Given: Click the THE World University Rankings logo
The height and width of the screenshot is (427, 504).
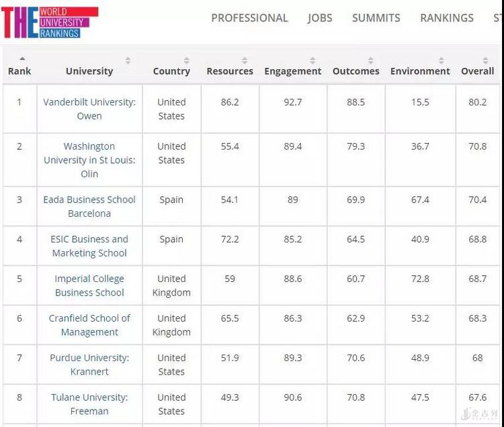Looking at the screenshot, I should point(50,22).
